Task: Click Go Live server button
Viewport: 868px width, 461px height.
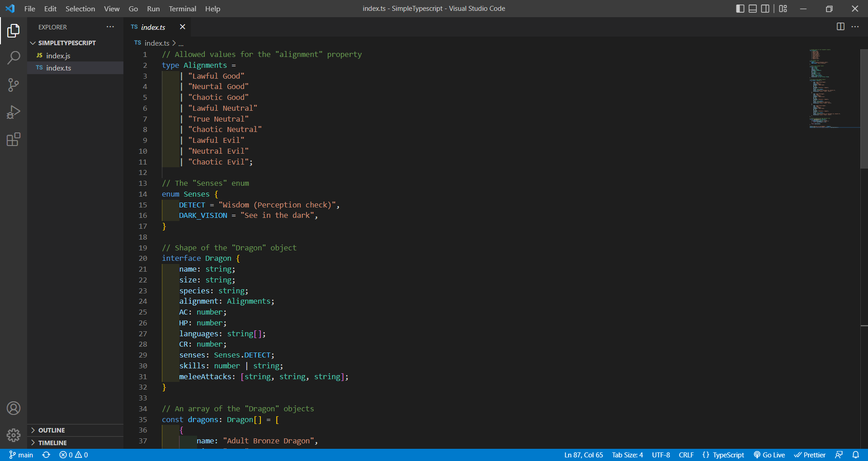Action: point(769,455)
